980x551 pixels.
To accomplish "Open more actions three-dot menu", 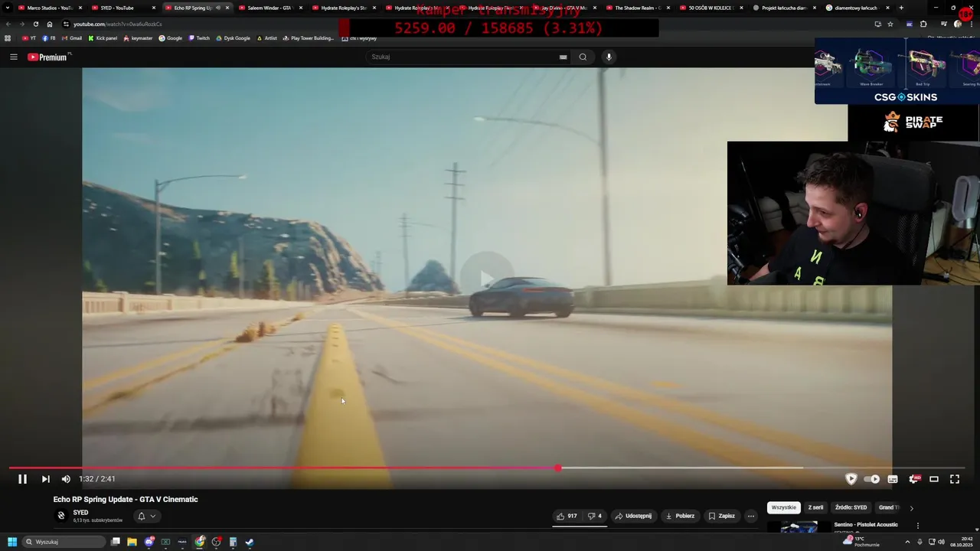I will pyautogui.click(x=751, y=516).
